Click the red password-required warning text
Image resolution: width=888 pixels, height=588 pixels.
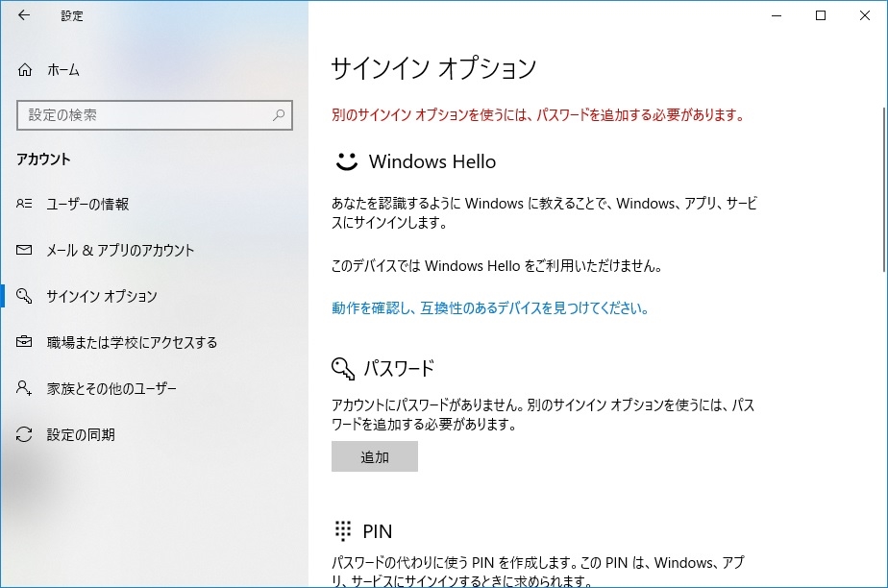click(x=537, y=115)
